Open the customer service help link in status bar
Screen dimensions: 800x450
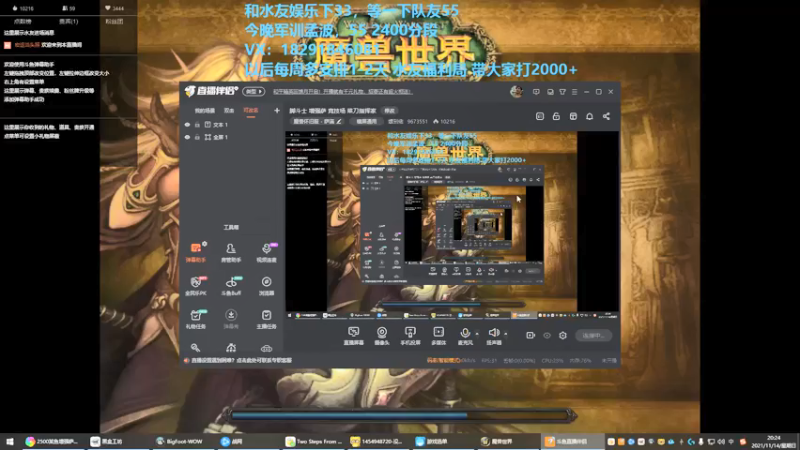click(241, 360)
